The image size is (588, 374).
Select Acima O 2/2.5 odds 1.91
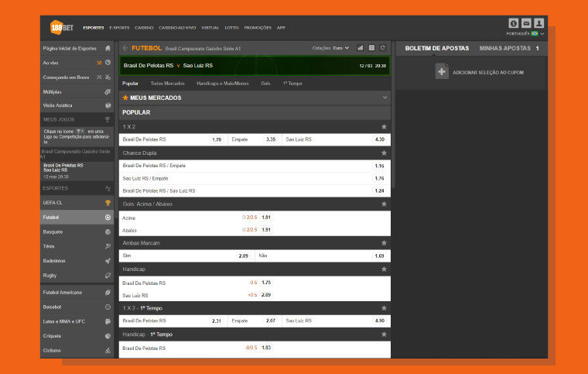(x=266, y=218)
